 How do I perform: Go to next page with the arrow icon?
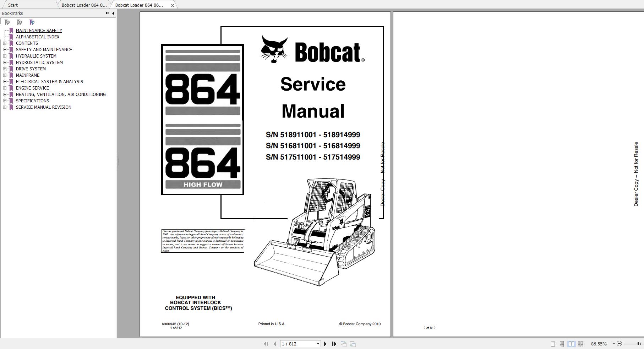click(x=326, y=344)
